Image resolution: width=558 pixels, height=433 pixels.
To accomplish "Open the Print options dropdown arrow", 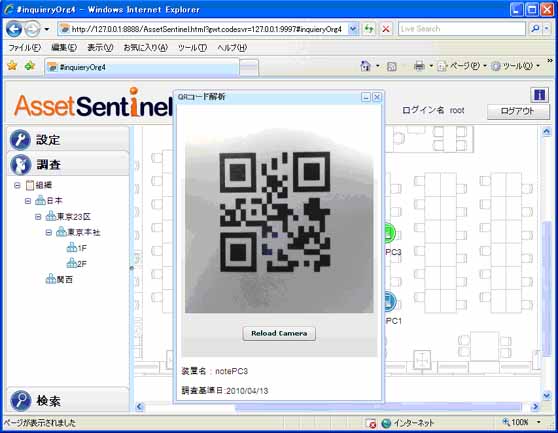I will click(431, 66).
